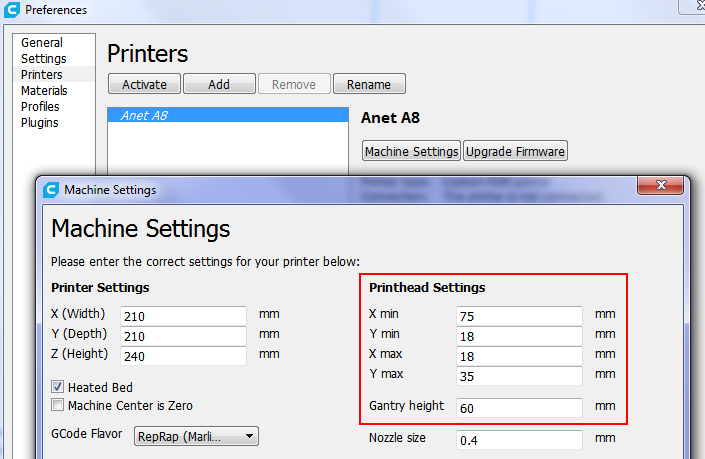Click the Rename printer button

[x=369, y=84]
